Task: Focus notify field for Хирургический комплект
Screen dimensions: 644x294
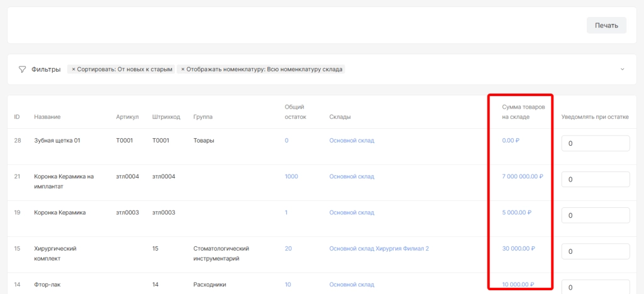Action: [595, 251]
